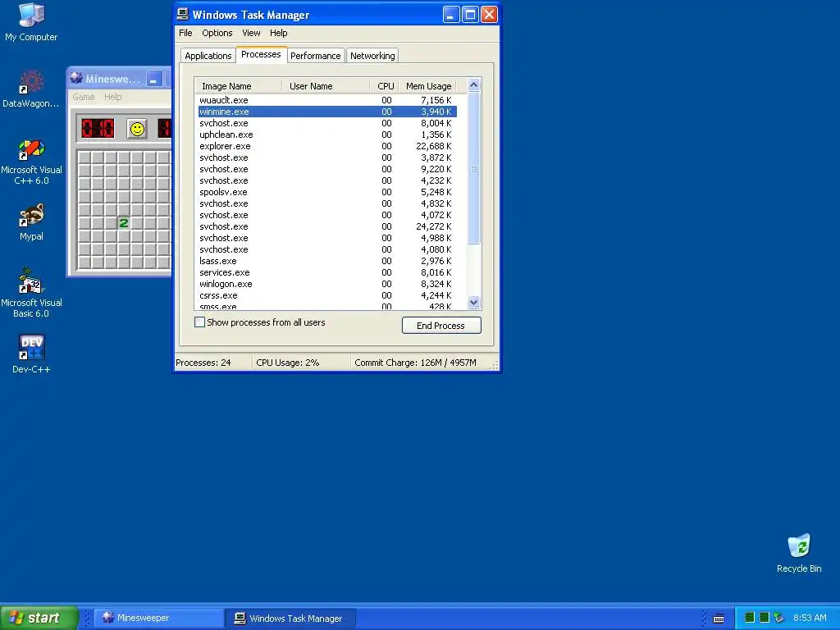840x630 pixels.
Task: Select the winmine.exe process row
Action: click(x=326, y=112)
